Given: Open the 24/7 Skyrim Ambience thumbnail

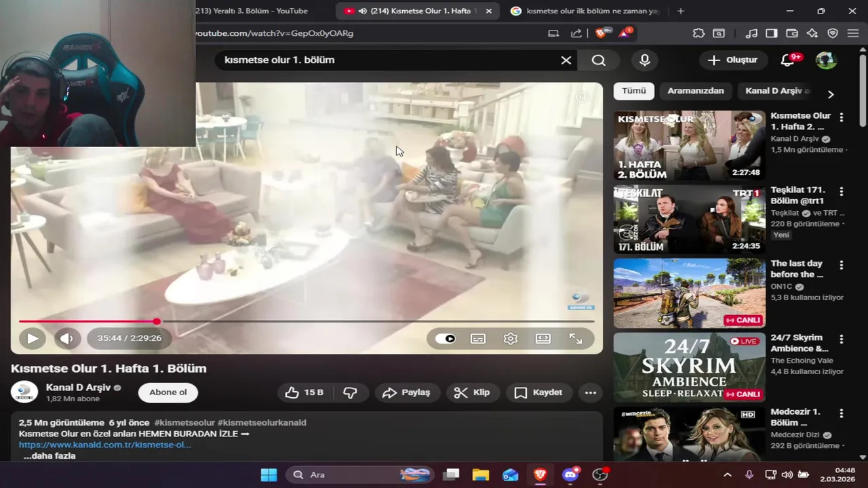Looking at the screenshot, I should tap(690, 367).
